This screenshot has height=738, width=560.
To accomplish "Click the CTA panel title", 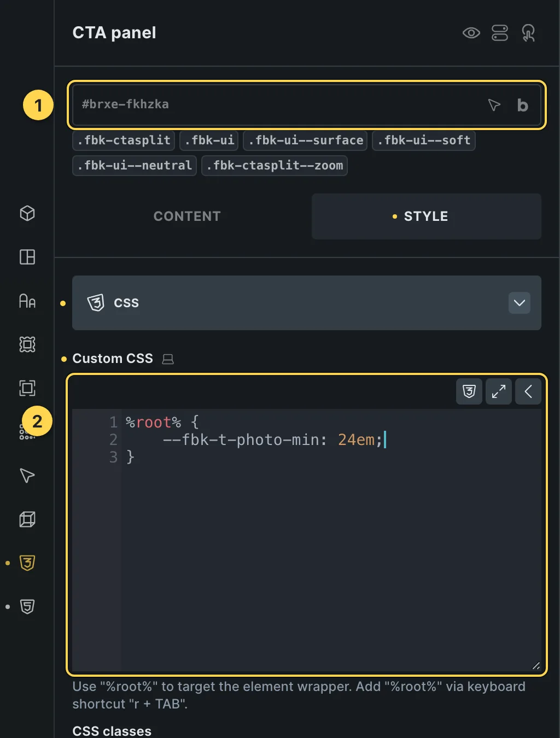I will [114, 33].
